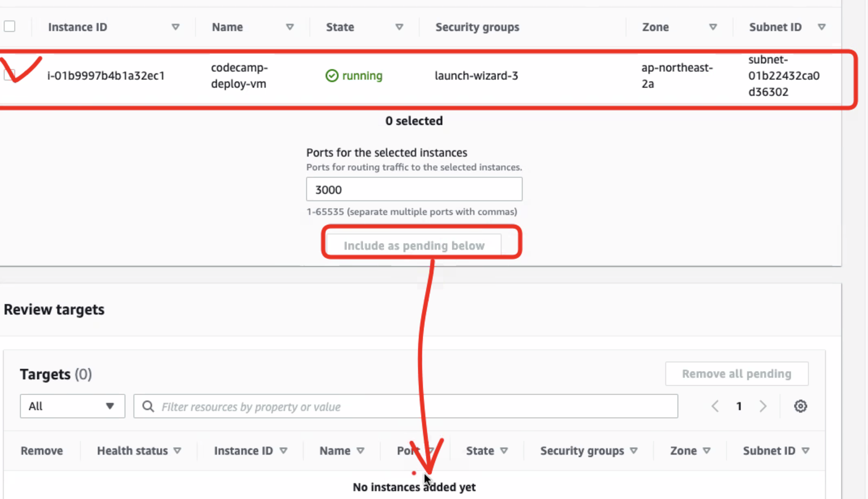Toggle select-all checkbox in instances header
The width and height of the screenshot is (868, 499).
click(10, 26)
